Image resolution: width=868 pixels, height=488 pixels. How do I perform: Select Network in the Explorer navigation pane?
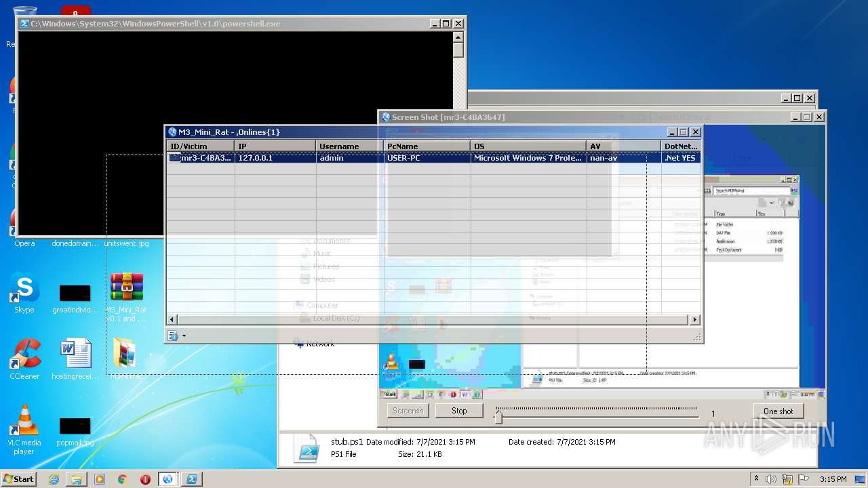coord(320,344)
